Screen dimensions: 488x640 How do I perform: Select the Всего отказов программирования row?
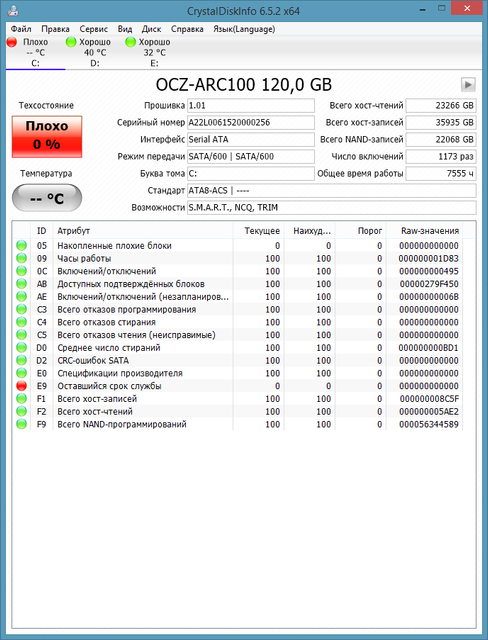click(x=238, y=309)
